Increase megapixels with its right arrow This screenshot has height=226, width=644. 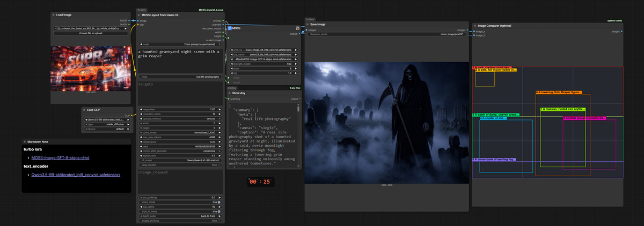[x=220, y=109]
